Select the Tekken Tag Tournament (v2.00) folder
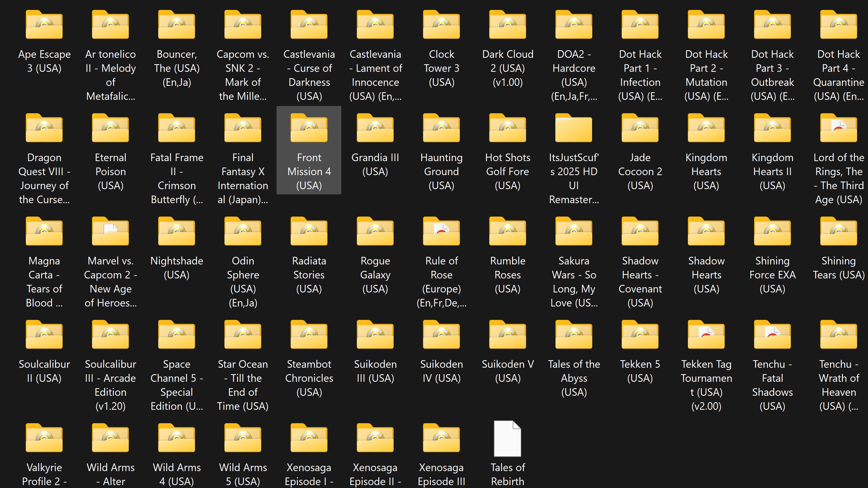 point(706,334)
